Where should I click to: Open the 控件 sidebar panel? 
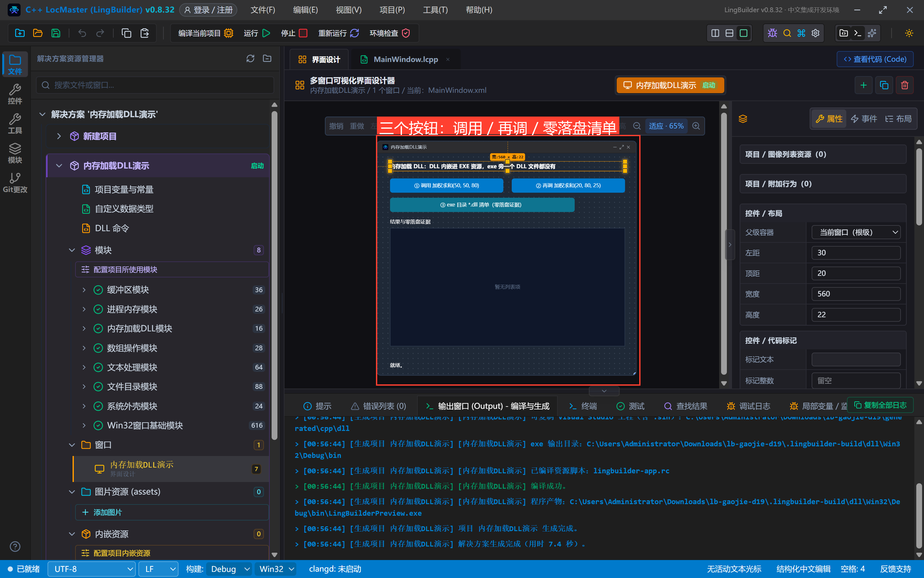tap(15, 94)
